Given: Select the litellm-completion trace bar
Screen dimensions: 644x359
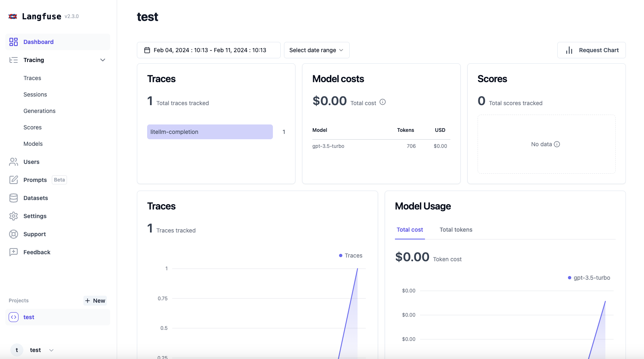Looking at the screenshot, I should coord(210,132).
